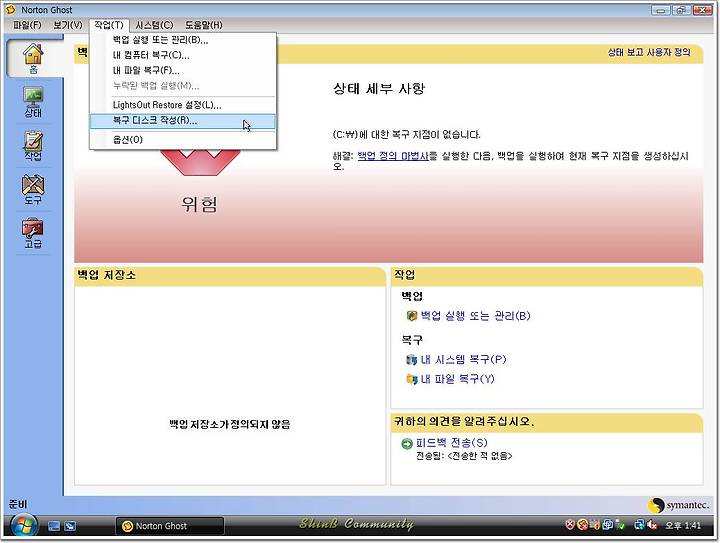Screen dimensions: 720x543
Task: Open the 고급 (Advanced) sidebar icon
Action: pyautogui.click(x=33, y=233)
